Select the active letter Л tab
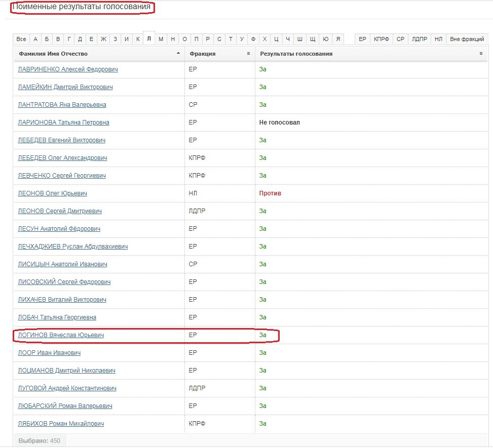The image size is (493, 448). click(x=149, y=38)
